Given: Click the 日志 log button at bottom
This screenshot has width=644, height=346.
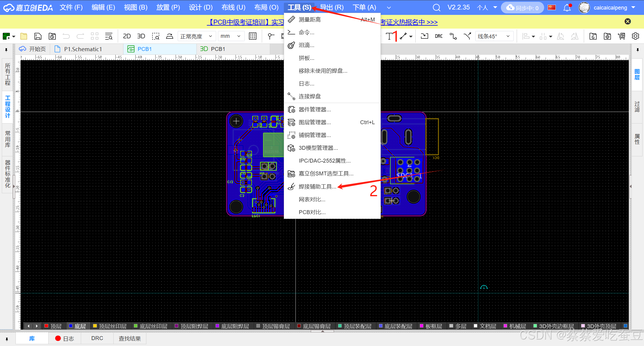Looking at the screenshot, I should pyautogui.click(x=65, y=339).
